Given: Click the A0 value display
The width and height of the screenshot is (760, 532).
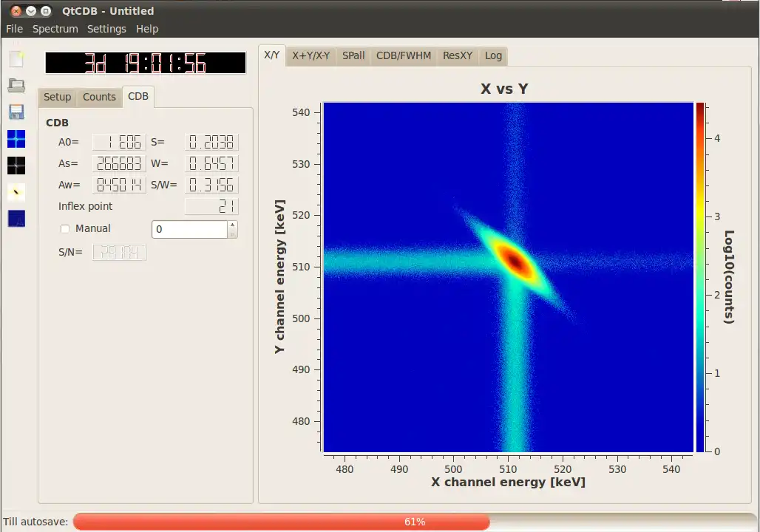Looking at the screenshot, I should pyautogui.click(x=119, y=143).
